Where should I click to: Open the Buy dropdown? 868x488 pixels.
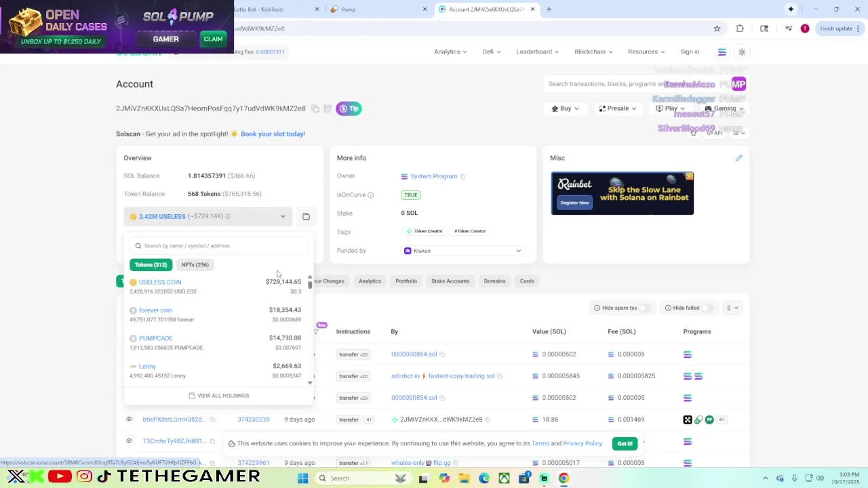coord(566,108)
